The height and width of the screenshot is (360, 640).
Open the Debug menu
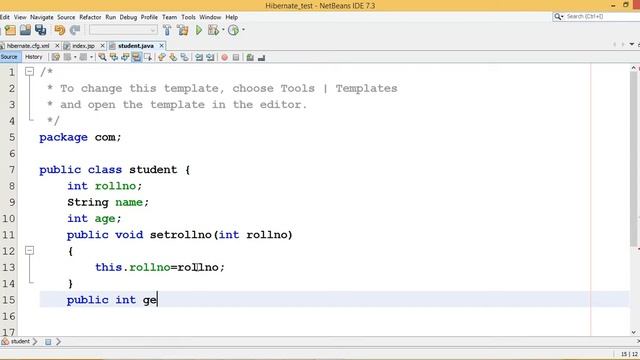pyautogui.click(x=128, y=17)
